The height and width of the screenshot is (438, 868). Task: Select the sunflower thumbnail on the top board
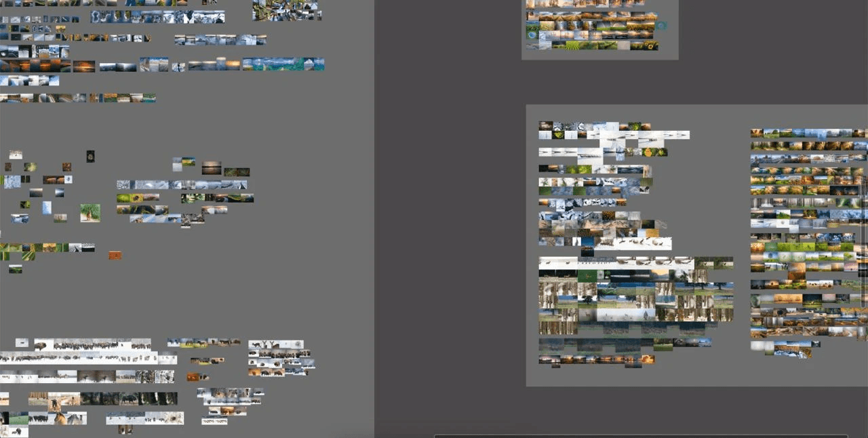[650, 45]
